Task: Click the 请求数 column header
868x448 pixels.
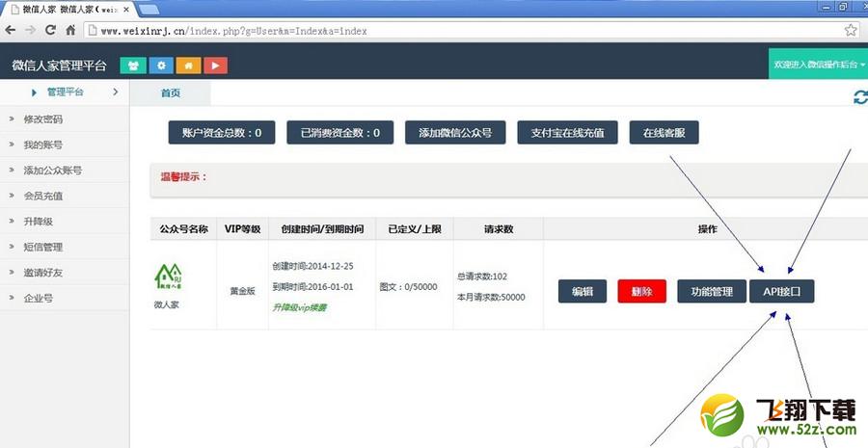Action: coord(499,229)
